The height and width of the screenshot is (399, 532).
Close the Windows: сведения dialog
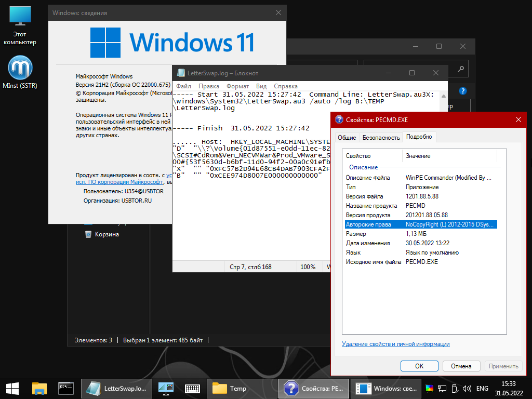pos(278,12)
